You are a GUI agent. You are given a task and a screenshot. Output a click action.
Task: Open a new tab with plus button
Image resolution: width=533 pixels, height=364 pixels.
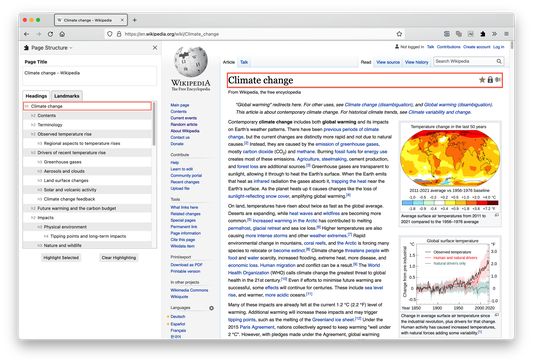tap(135, 20)
